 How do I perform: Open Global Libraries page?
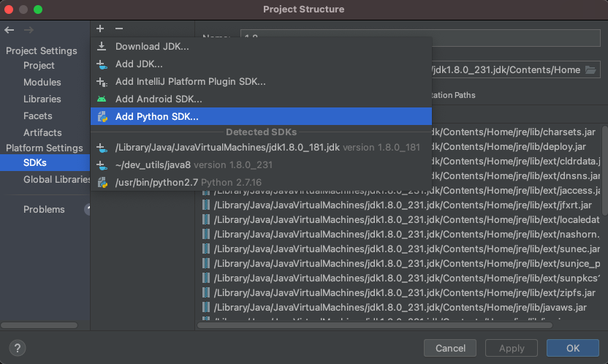pos(56,180)
